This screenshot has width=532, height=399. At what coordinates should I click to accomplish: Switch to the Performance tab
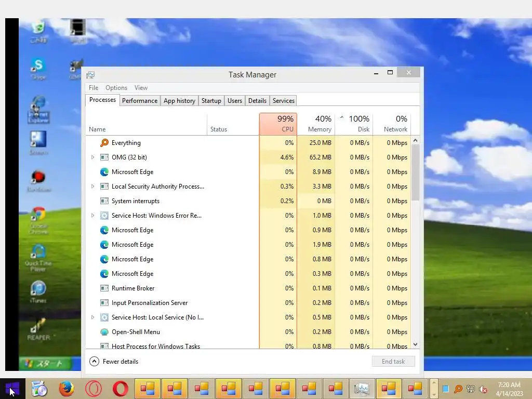tap(140, 101)
